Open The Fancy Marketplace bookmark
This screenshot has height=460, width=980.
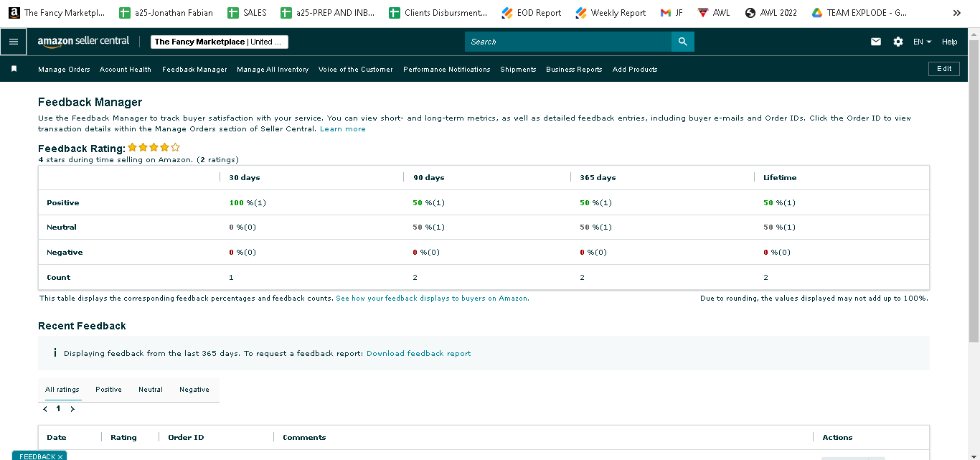pyautogui.click(x=57, y=13)
